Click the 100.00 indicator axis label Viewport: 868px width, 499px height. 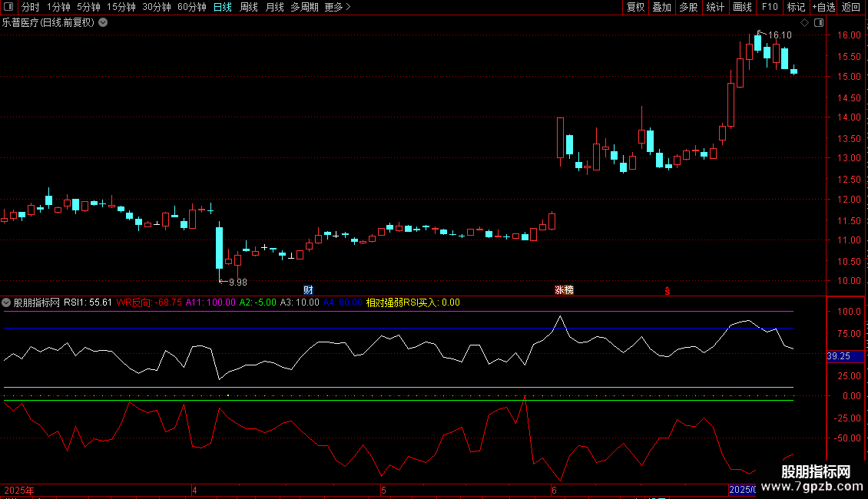tap(849, 312)
